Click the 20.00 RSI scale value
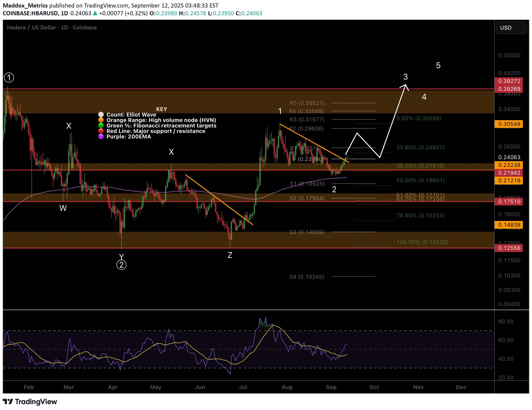The width and height of the screenshot is (532, 410). [506, 378]
